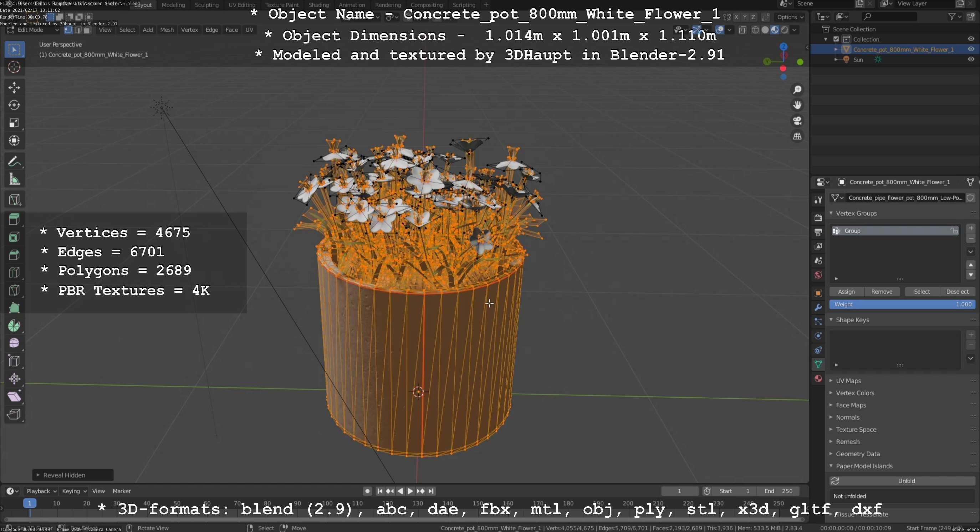Image resolution: width=980 pixels, height=532 pixels.
Task: Choose the Smooth tool
Action: point(15,343)
